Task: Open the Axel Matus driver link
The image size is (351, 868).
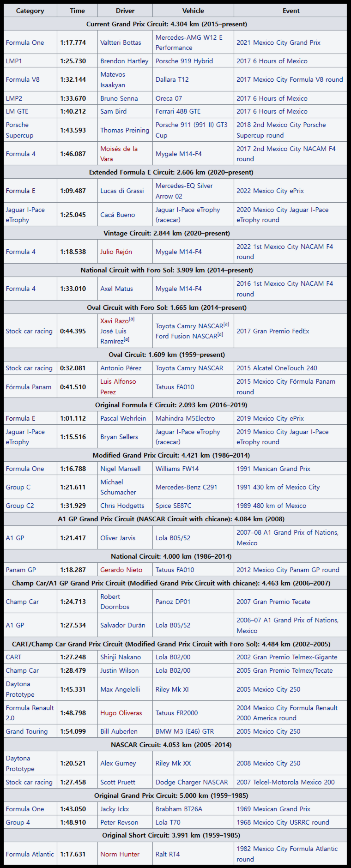Action: [x=116, y=289]
